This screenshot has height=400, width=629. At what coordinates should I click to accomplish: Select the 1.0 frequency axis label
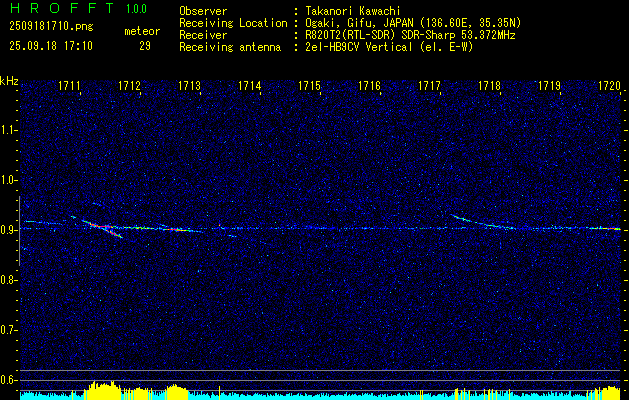[9, 180]
